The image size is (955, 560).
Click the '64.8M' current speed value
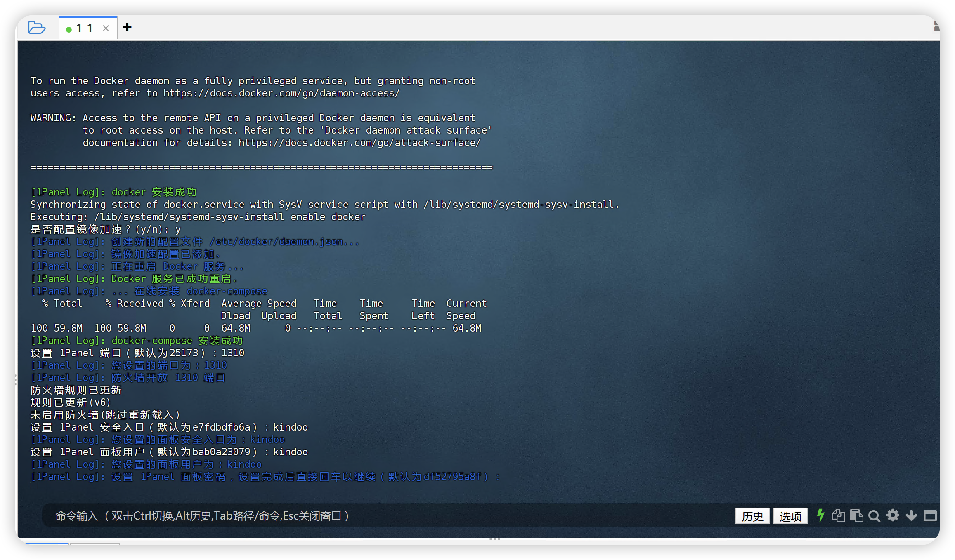467,328
